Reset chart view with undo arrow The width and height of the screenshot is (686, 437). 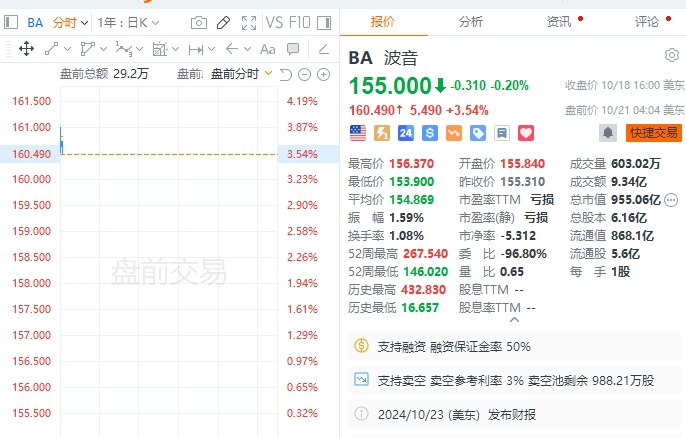[285, 75]
